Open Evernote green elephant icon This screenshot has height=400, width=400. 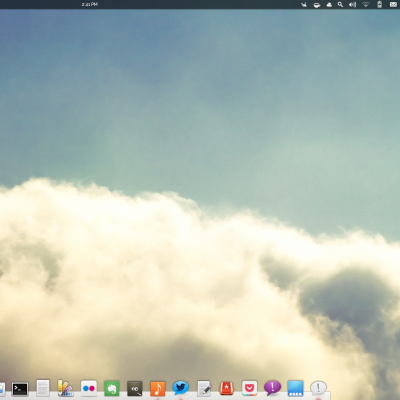tap(112, 389)
